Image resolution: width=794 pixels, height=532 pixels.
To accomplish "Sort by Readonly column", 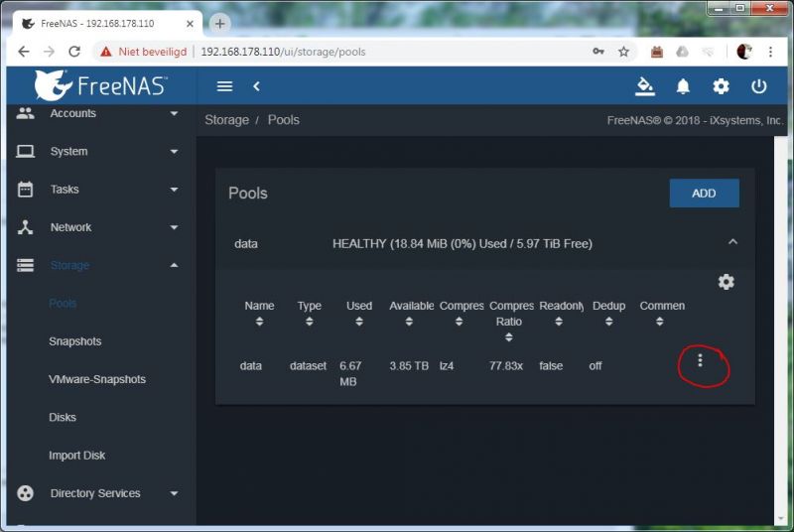I will point(559,322).
